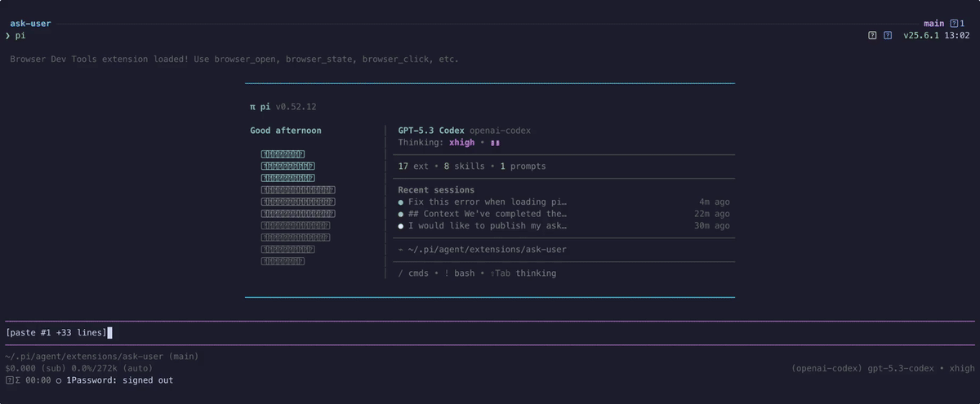Select the 'Fix this error when loading pi…' session
This screenshot has width=980, height=404.
(488, 202)
